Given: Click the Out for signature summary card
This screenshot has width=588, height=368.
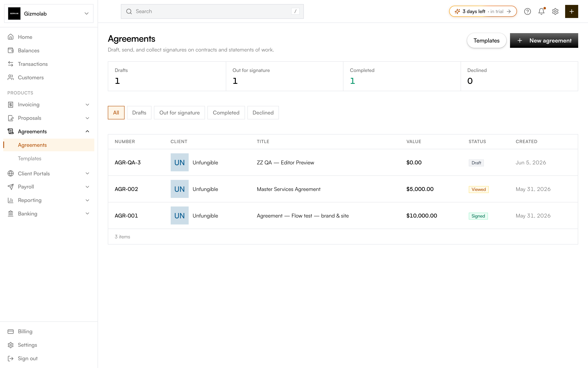Looking at the screenshot, I should point(285,76).
